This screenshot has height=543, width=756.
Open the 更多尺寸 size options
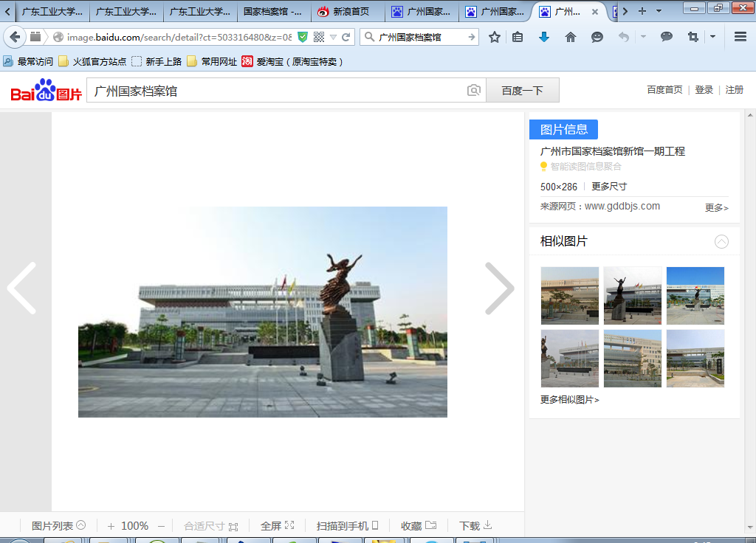click(609, 187)
